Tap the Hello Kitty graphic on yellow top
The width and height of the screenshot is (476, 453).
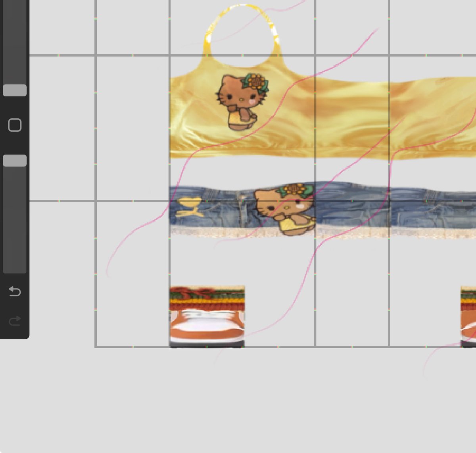click(x=242, y=102)
